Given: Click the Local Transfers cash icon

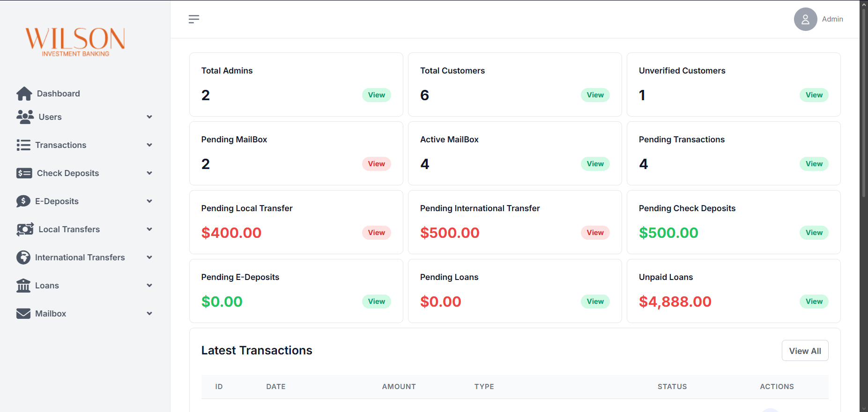Looking at the screenshot, I should tap(25, 229).
